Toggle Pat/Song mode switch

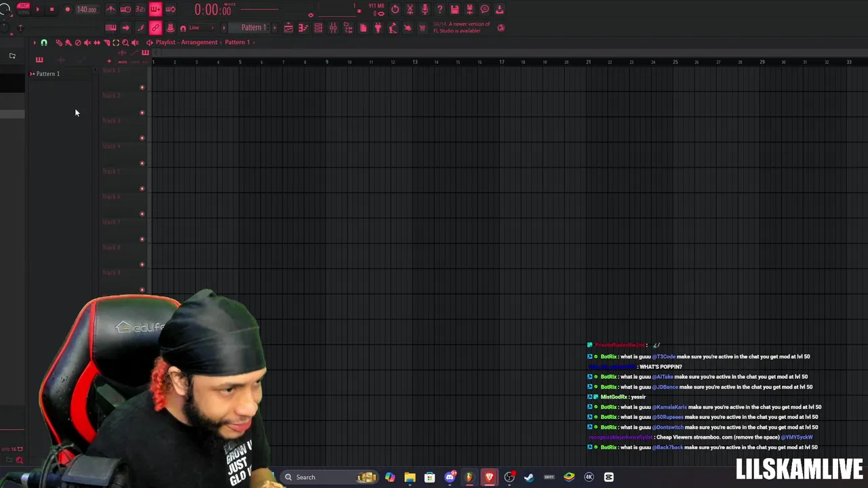pyautogui.click(x=23, y=9)
